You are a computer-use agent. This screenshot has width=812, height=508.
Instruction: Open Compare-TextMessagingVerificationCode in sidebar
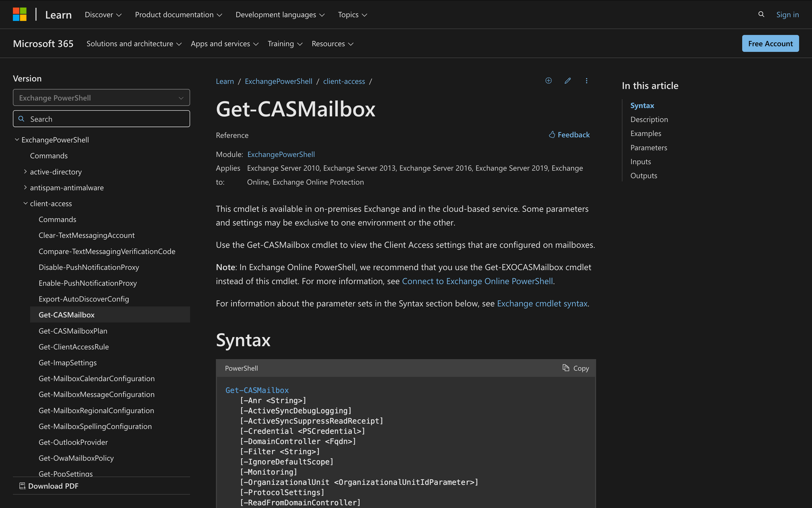click(107, 251)
